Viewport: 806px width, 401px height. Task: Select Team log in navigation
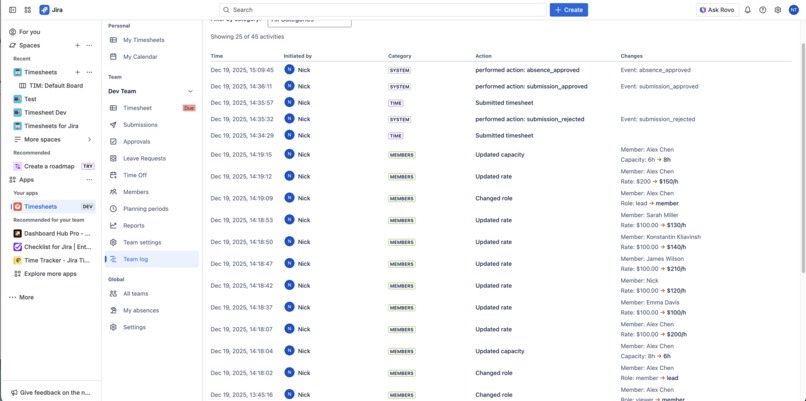(151, 259)
